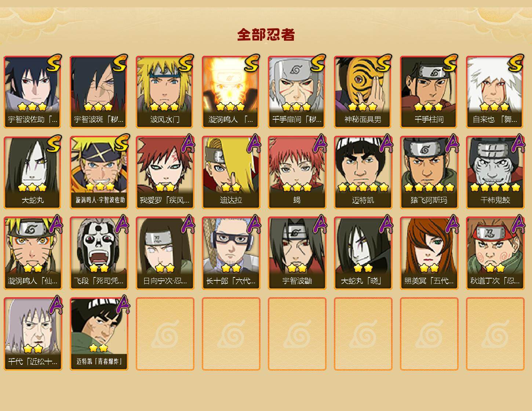This screenshot has height=411, width=532.
Task: Click the A rank badge on 蝎
Action: 319,143
